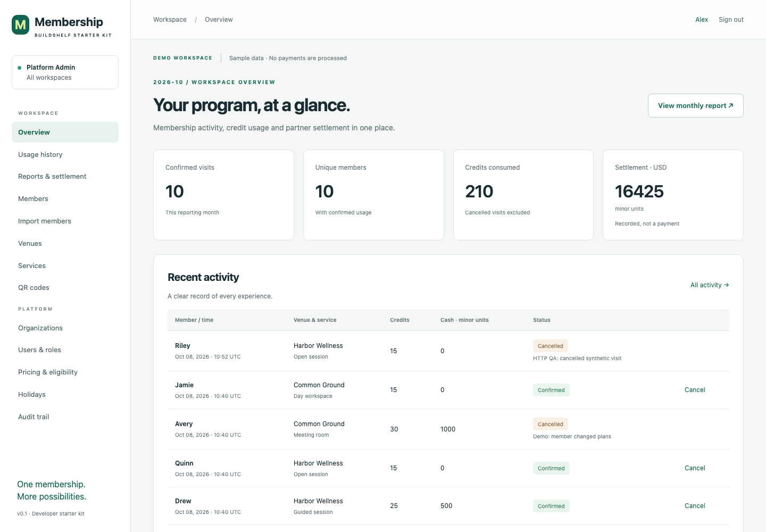
Task: Cancel Quinn's confirmed Open session visit
Action: [695, 468]
